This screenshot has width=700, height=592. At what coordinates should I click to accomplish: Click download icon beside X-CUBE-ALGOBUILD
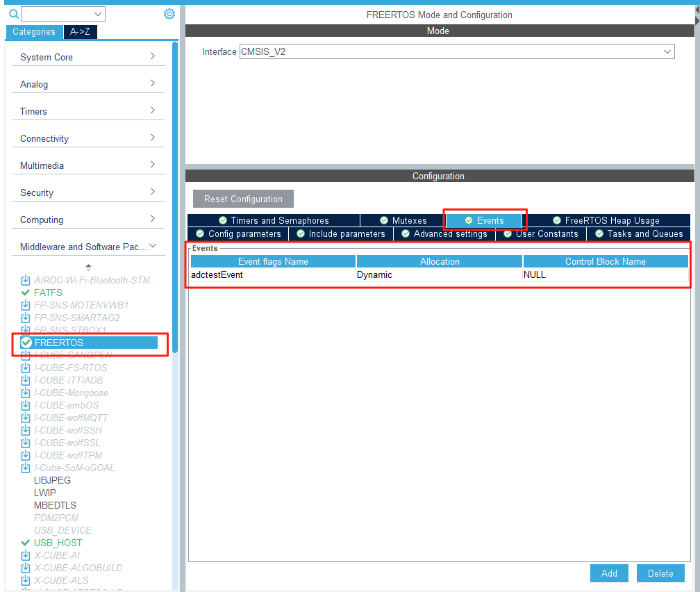coord(26,568)
